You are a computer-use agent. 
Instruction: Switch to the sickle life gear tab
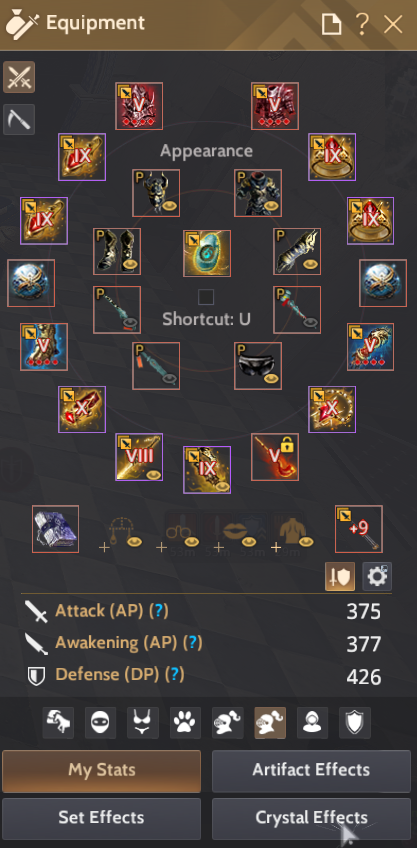[x=19, y=120]
